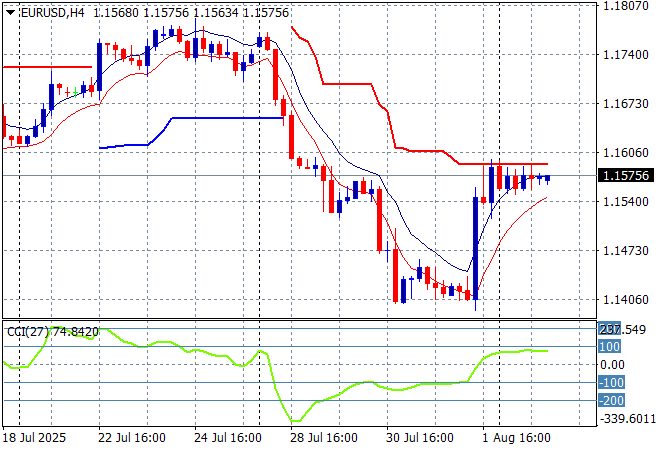Select the 1.18070 price axis value
The width and height of the screenshot is (660, 450).
point(626,6)
